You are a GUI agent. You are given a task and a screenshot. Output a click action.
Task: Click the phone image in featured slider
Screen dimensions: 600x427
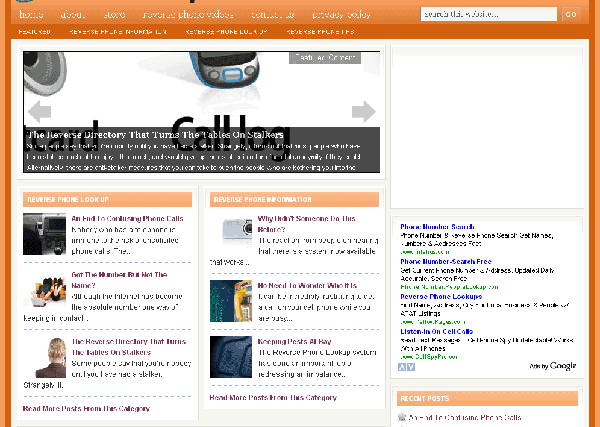[x=226, y=69]
